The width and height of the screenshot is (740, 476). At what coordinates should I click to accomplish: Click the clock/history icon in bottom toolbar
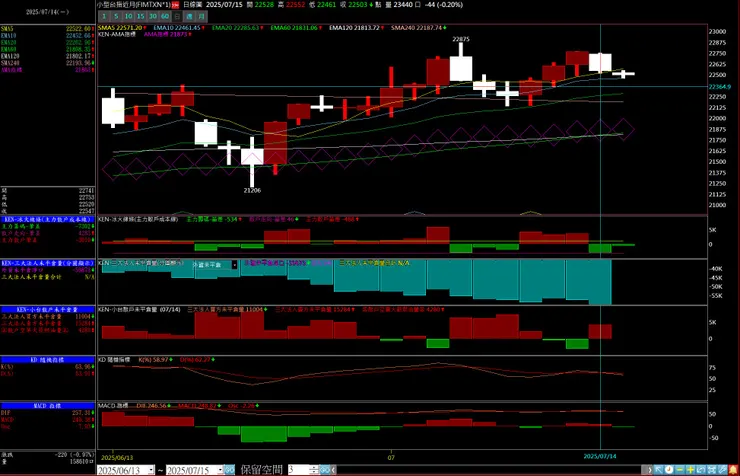click(x=669, y=470)
